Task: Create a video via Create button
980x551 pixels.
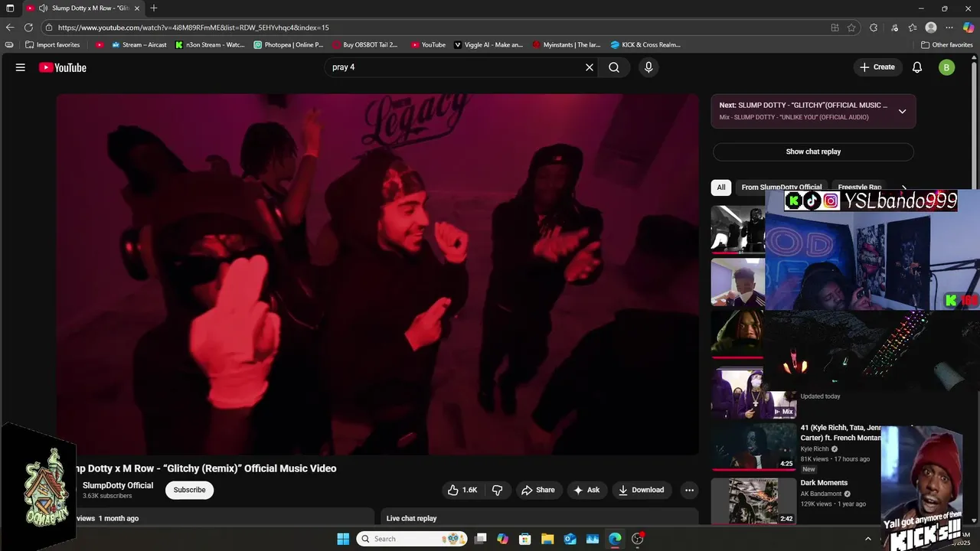Action: point(877,67)
